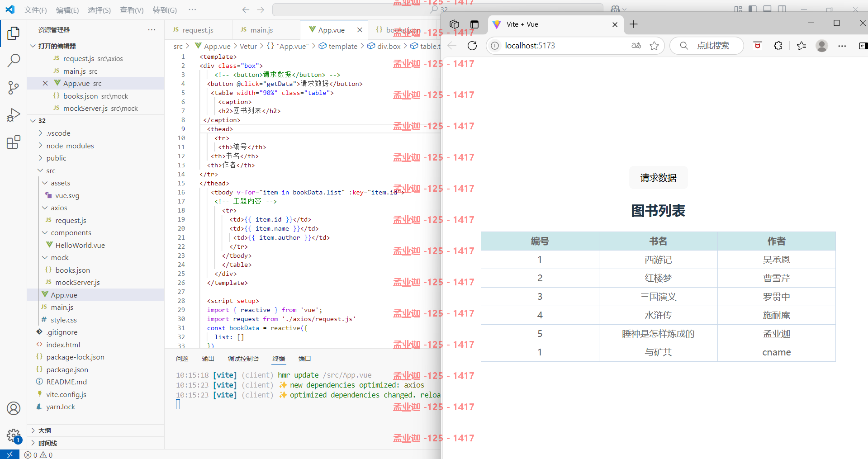Click errors and warnings count in status bar

click(x=39, y=455)
